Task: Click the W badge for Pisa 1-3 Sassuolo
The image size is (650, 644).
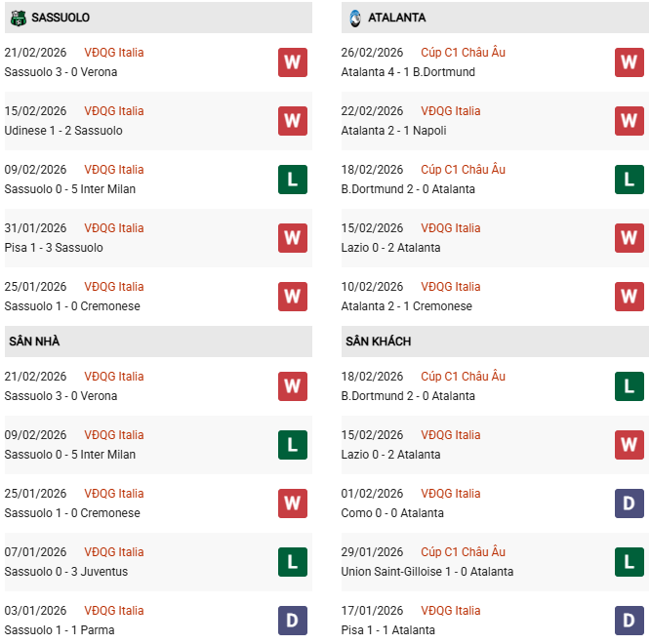Action: [293, 238]
